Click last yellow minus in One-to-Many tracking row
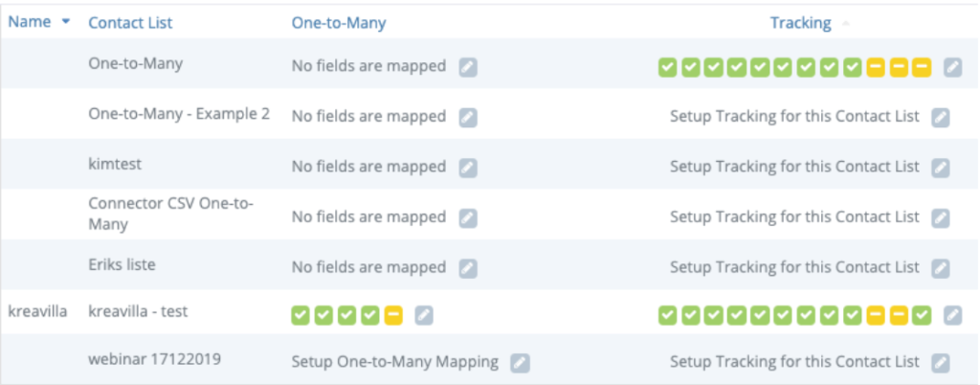Image resolution: width=980 pixels, height=385 pixels. (x=922, y=67)
